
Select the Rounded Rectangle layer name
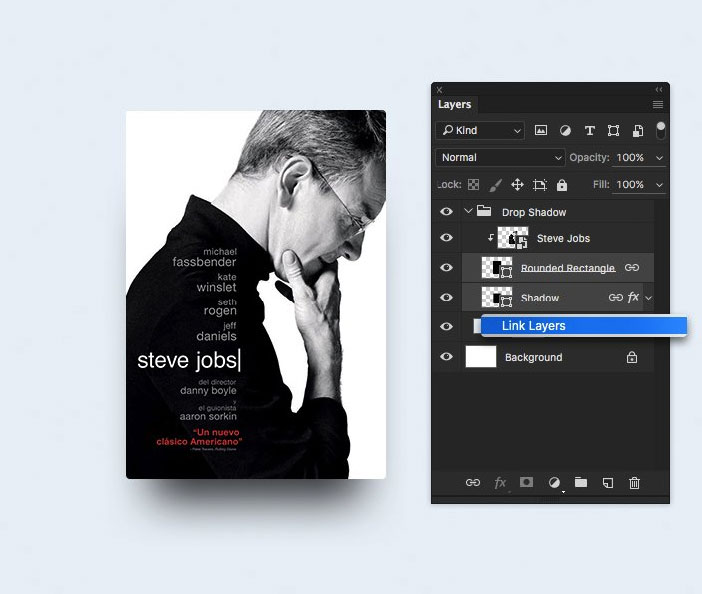click(x=568, y=268)
